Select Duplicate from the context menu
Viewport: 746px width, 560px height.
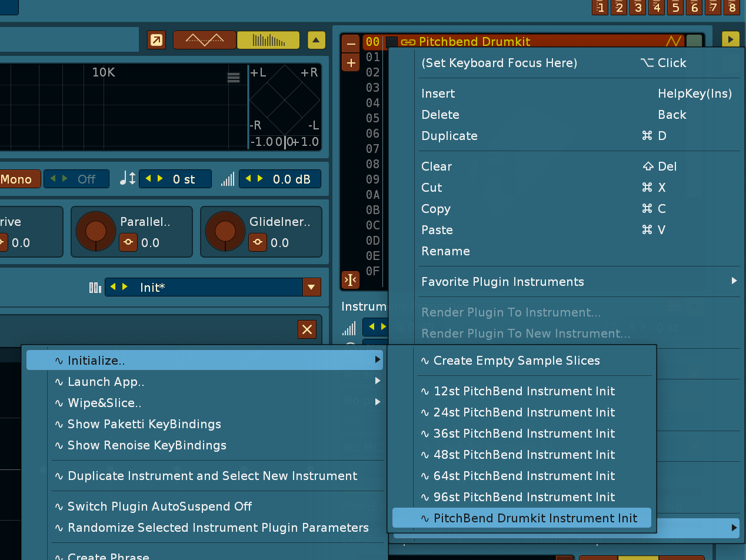pos(449,136)
